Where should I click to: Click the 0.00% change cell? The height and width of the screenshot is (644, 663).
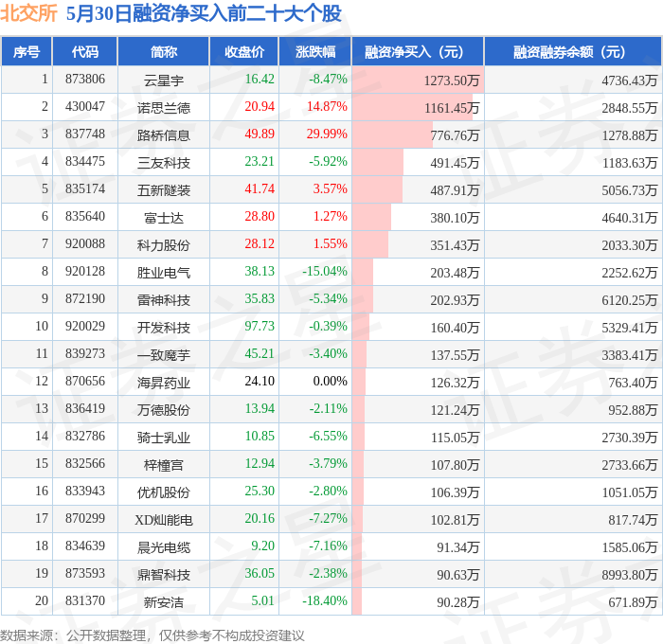(331, 381)
